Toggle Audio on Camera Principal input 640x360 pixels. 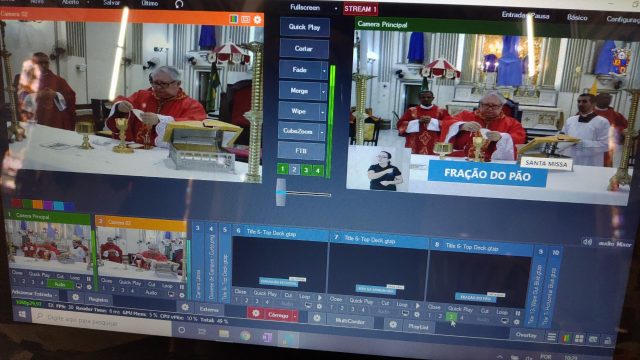click(60, 284)
